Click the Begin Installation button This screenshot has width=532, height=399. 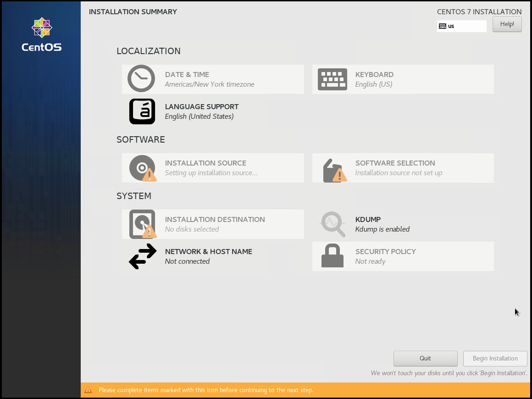495,358
